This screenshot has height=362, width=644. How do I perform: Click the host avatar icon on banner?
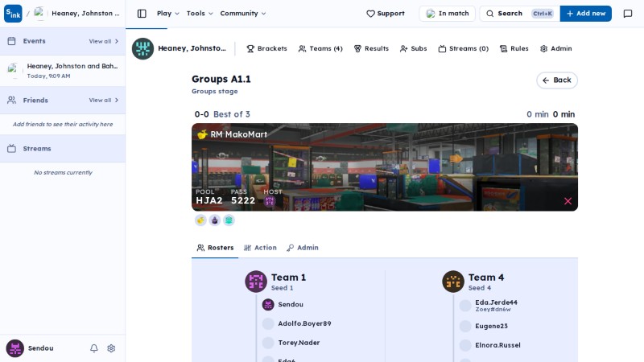click(x=270, y=201)
